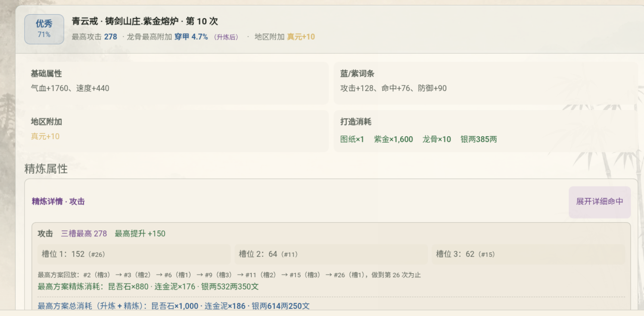Click the 打造消耗 card heading
This screenshot has height=316, width=644.
pyautogui.click(x=356, y=122)
